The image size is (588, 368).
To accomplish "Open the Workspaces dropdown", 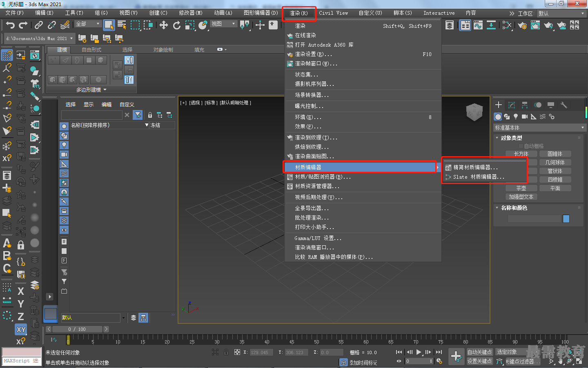I will pos(562,13).
